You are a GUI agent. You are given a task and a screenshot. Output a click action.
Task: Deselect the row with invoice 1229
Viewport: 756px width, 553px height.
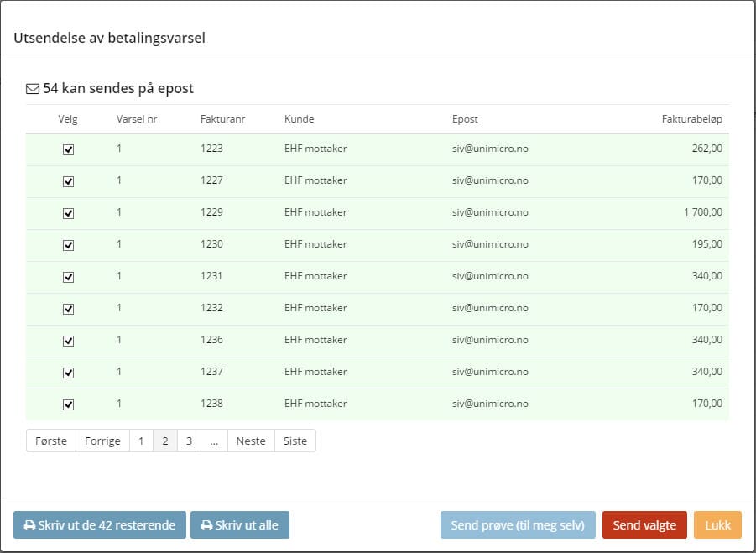click(x=69, y=213)
